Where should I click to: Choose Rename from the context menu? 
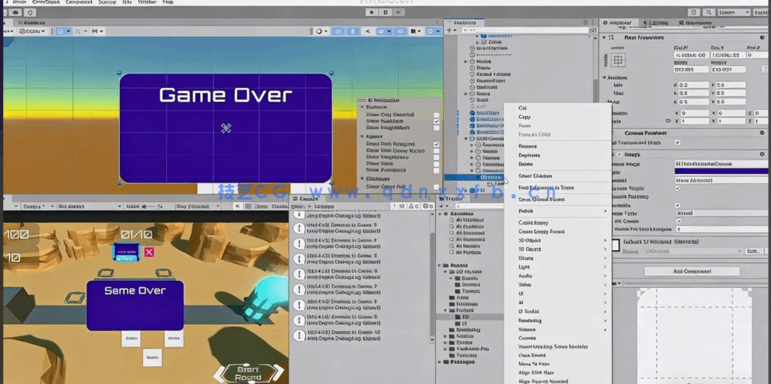(x=528, y=146)
